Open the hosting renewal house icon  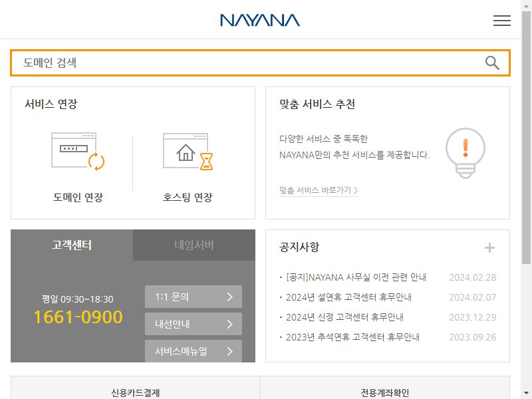tap(188, 152)
